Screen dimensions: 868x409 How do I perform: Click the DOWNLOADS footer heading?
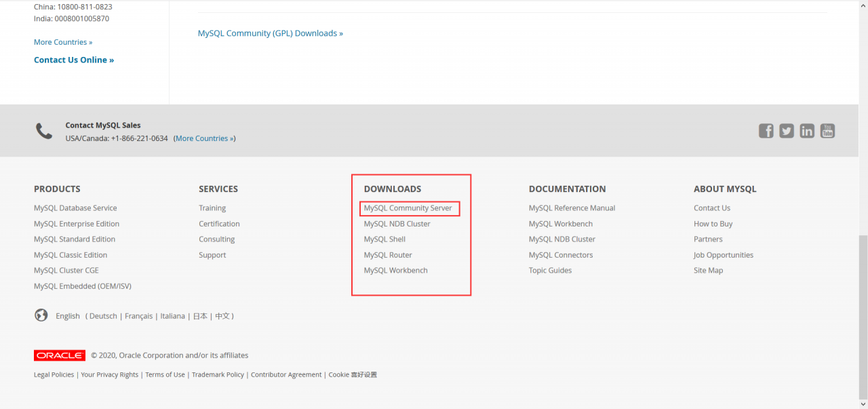(393, 189)
